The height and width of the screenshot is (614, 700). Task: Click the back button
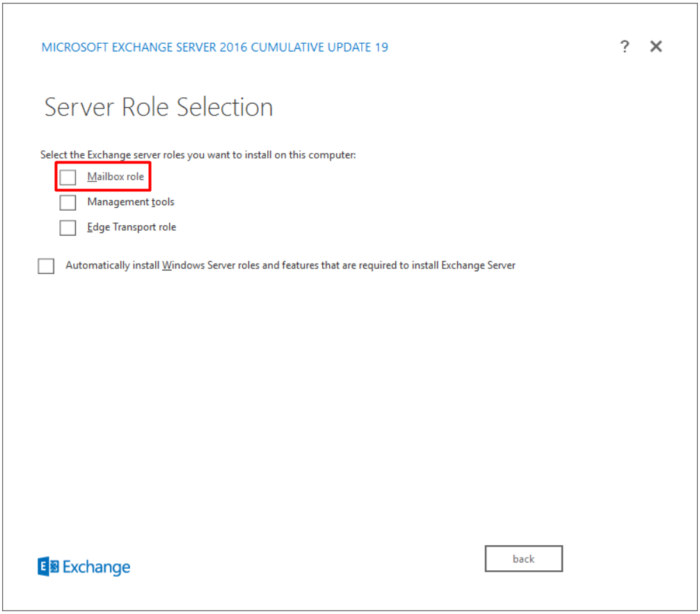524,558
